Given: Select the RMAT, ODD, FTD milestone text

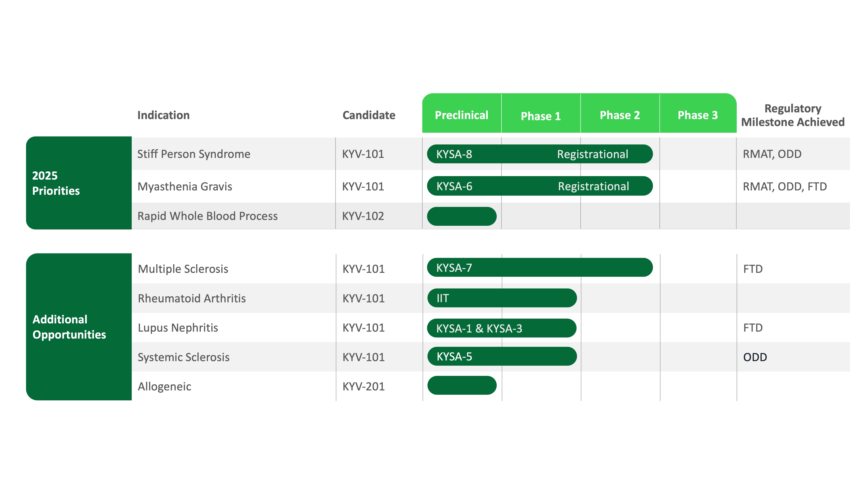Looking at the screenshot, I should (x=784, y=186).
